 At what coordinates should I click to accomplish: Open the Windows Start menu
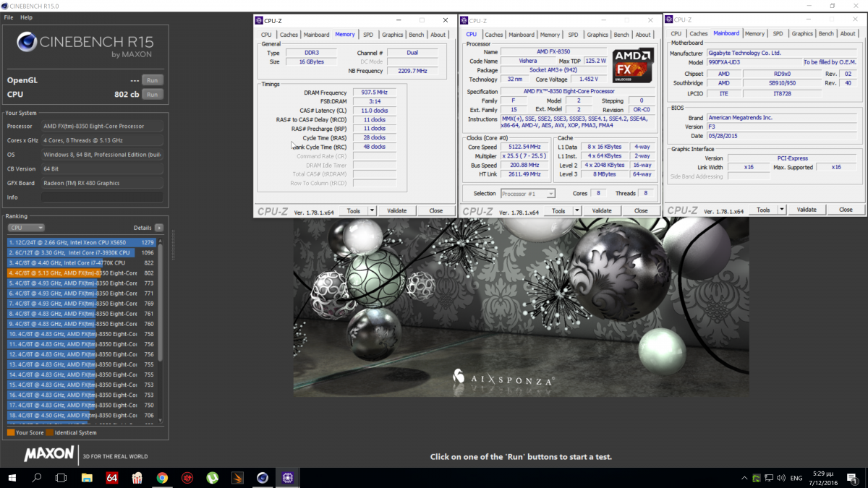12,478
